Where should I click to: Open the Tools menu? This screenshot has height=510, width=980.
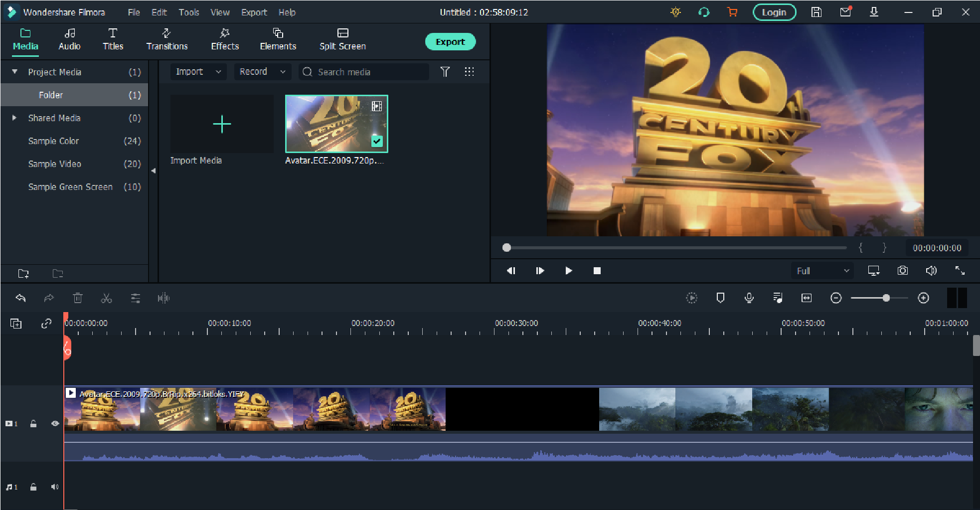(x=189, y=12)
